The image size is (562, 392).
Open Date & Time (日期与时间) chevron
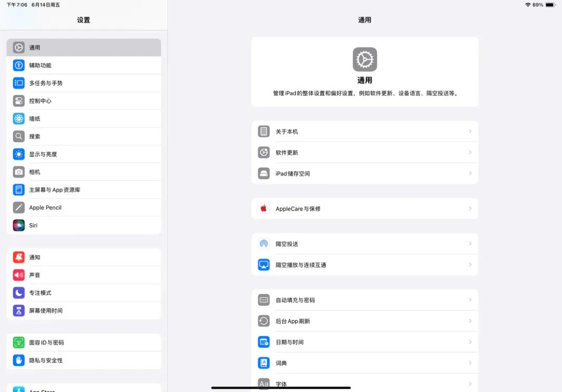click(x=470, y=342)
